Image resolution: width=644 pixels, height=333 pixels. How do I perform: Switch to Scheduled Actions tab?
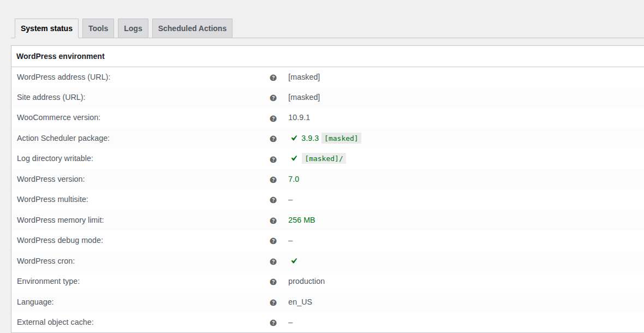coord(192,28)
